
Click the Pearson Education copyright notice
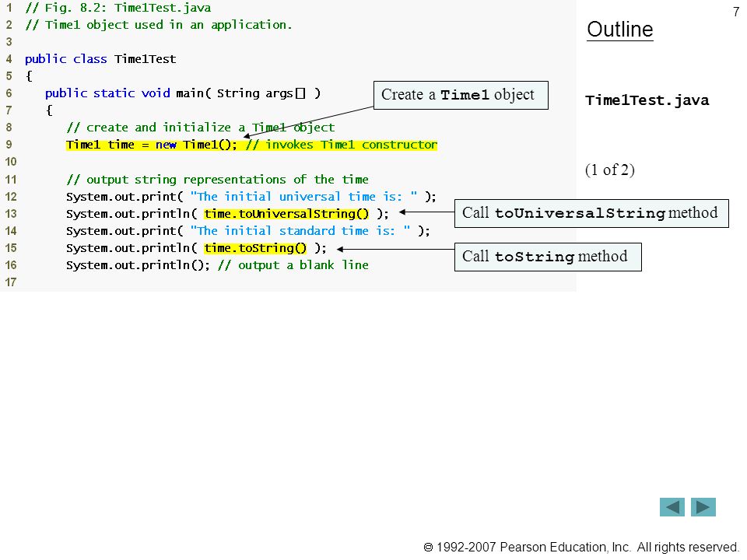coord(581,547)
